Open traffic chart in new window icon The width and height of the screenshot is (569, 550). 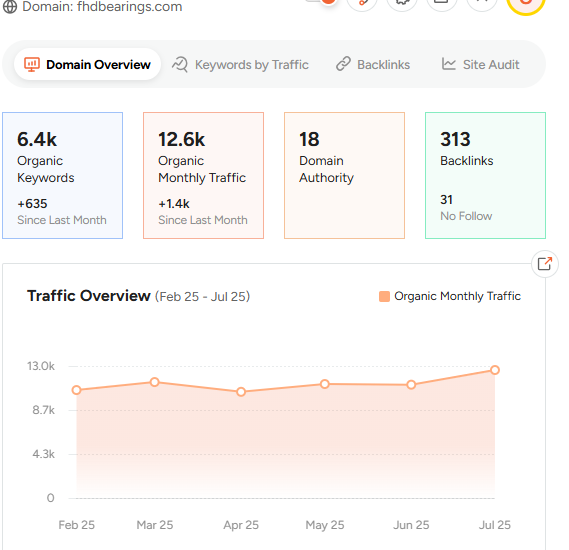544,264
